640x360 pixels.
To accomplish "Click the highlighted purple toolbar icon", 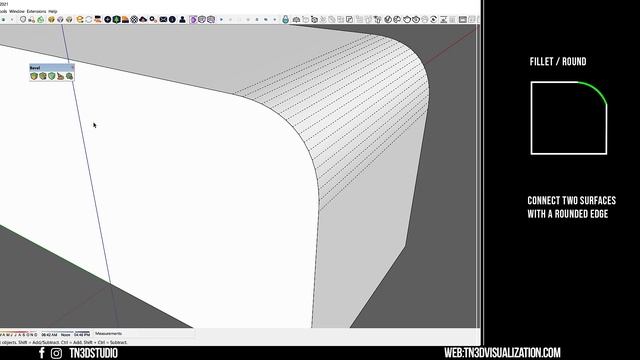I will pos(193,19).
